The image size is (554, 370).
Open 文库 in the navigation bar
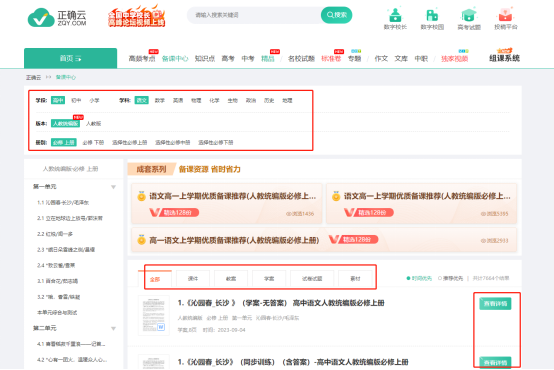(x=401, y=59)
